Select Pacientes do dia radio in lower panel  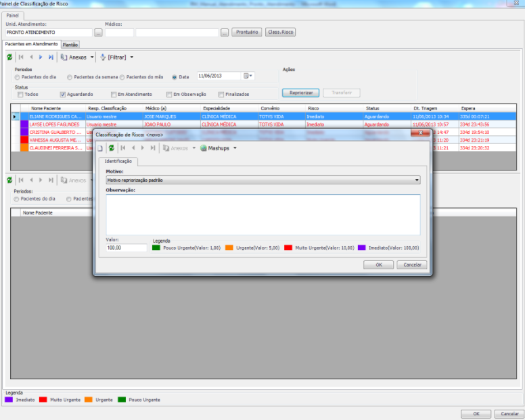tap(16, 199)
